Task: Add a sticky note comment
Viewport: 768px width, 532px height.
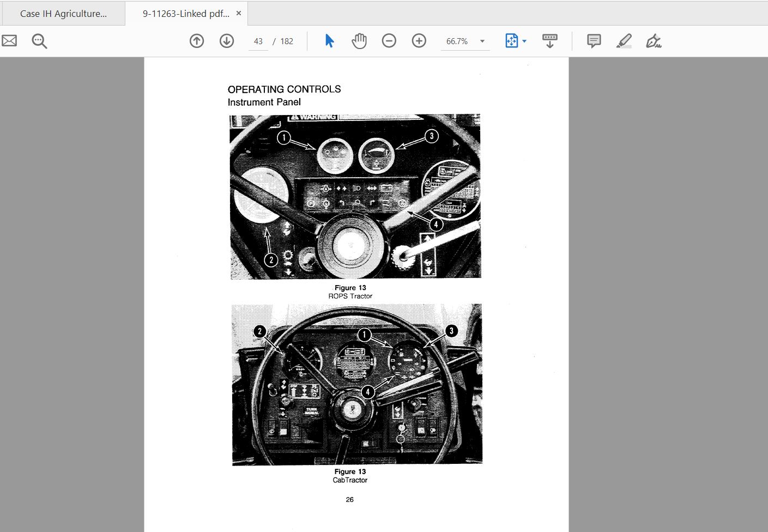Action: tap(594, 41)
